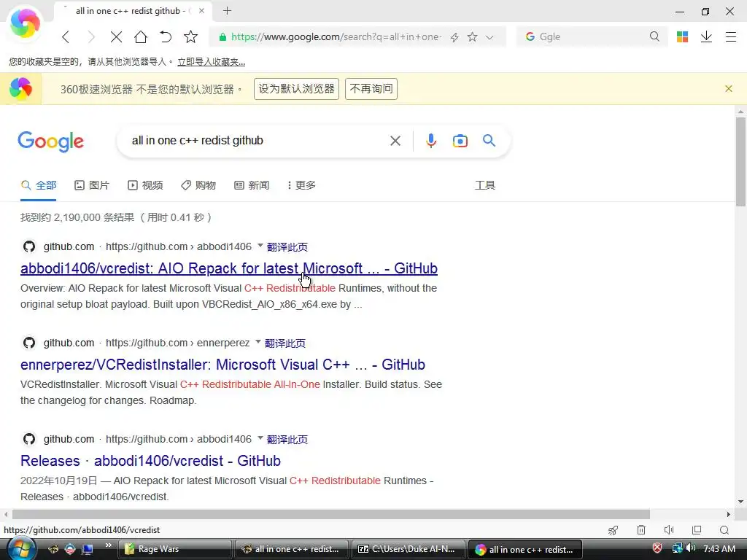
Task: Clear the search query with X
Action: [395, 141]
